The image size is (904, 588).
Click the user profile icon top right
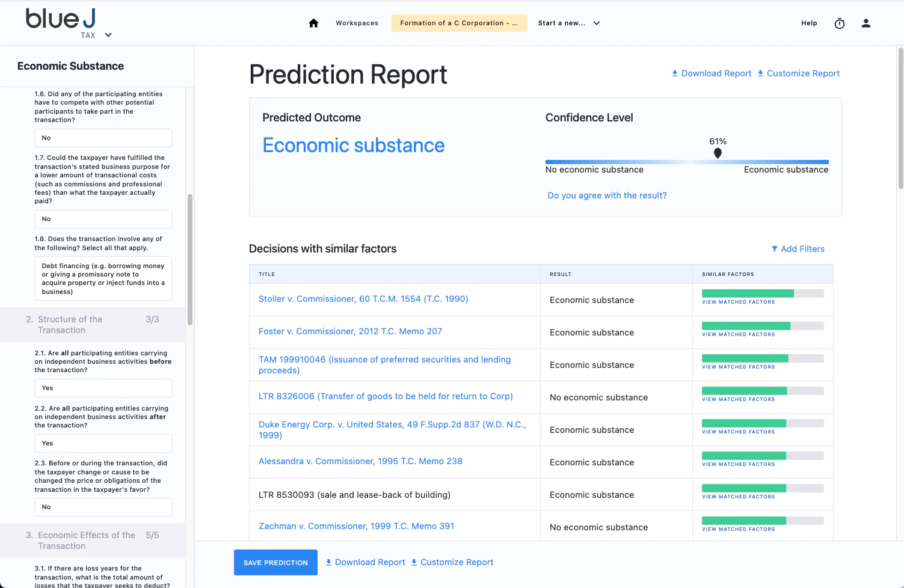pyautogui.click(x=866, y=23)
